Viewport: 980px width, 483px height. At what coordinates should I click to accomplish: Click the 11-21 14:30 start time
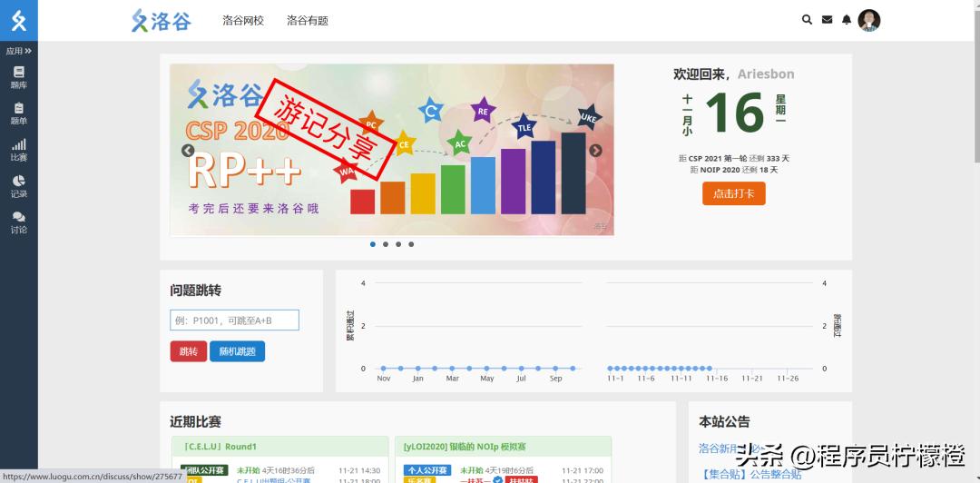tap(359, 470)
